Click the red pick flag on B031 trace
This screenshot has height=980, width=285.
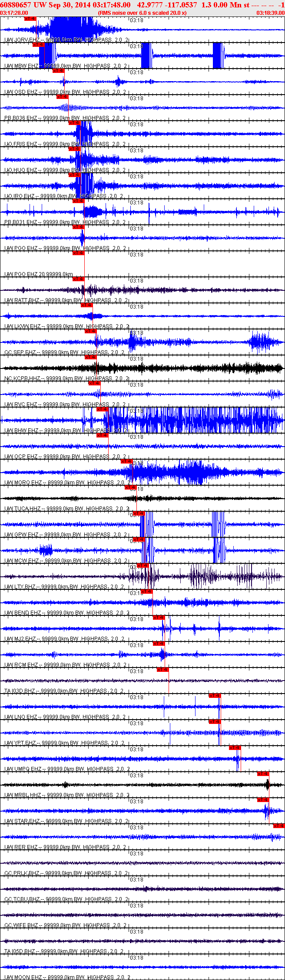(x=78, y=201)
